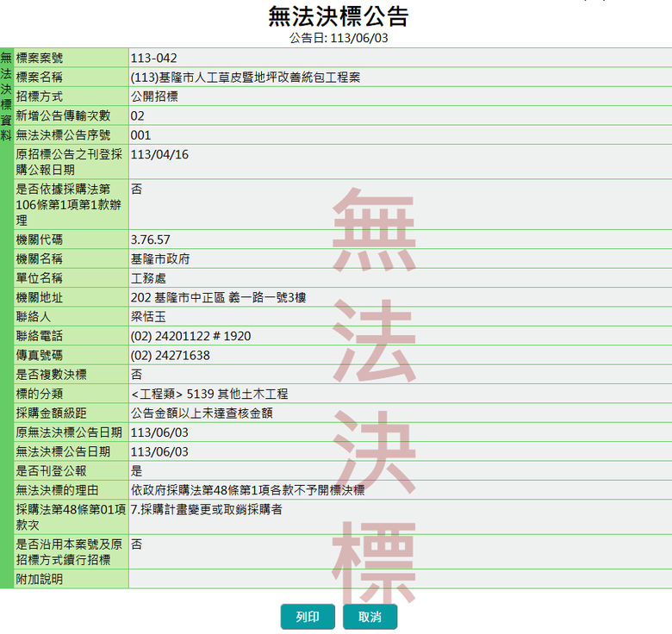
Task: Click fax number (02) 24271638
Action: (170, 355)
